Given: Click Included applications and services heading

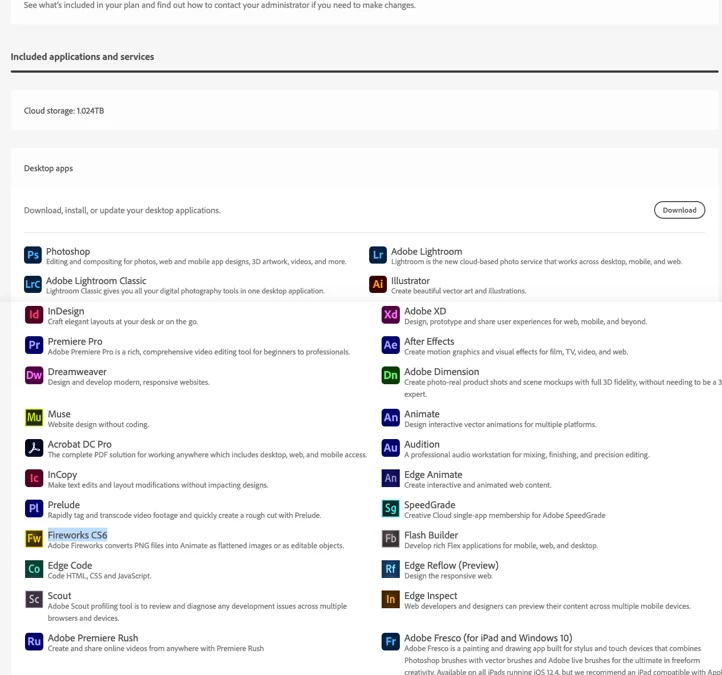Looking at the screenshot, I should click(x=82, y=57).
